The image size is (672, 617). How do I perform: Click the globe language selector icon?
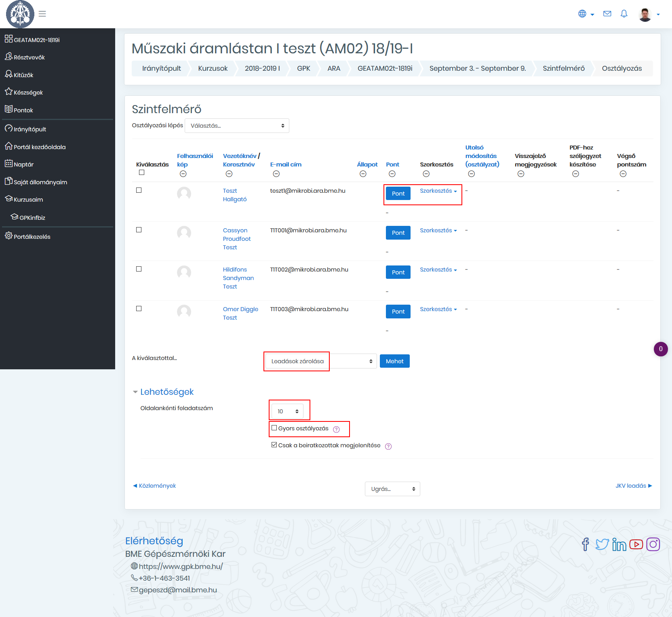[x=582, y=14]
